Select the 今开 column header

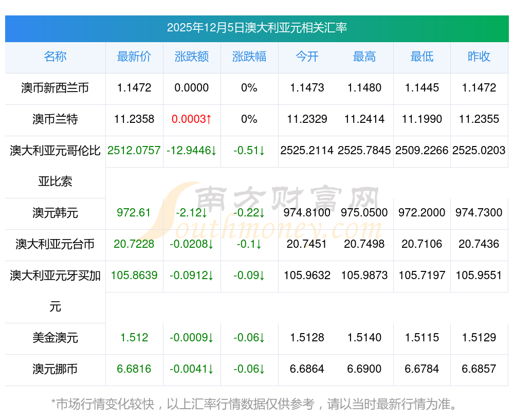click(x=307, y=57)
